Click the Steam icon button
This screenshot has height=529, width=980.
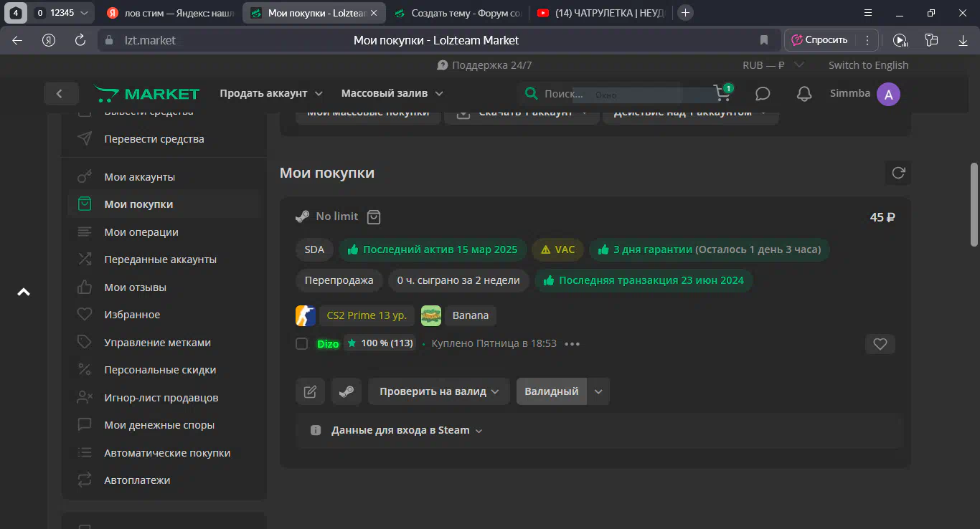coord(347,391)
